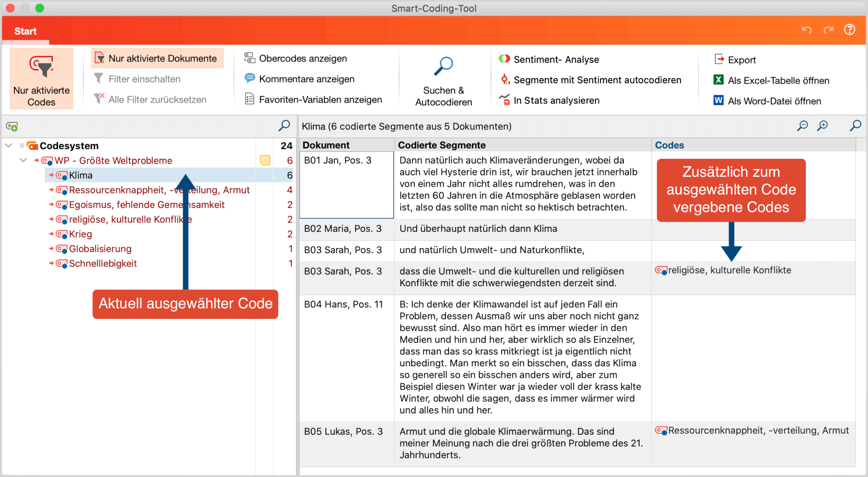Image resolution: width=868 pixels, height=477 pixels.
Task: Select Egoismus, fehlende Gemeinsamkeit code
Action: point(147,205)
